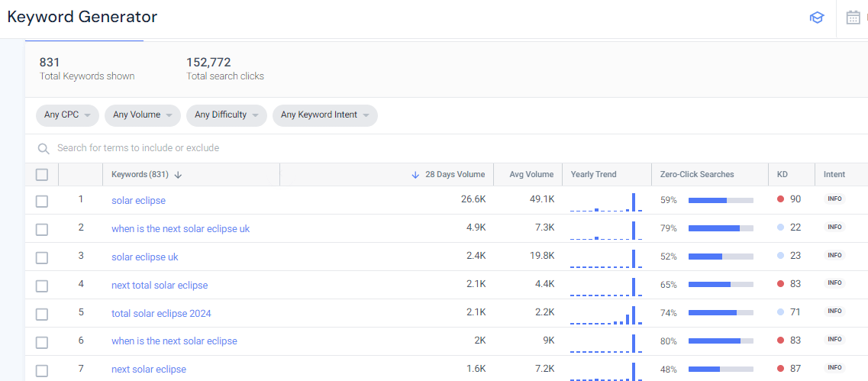Click the INFO intent badge for solar eclipse uk
Viewport: 868px width, 381px height.
tap(834, 255)
